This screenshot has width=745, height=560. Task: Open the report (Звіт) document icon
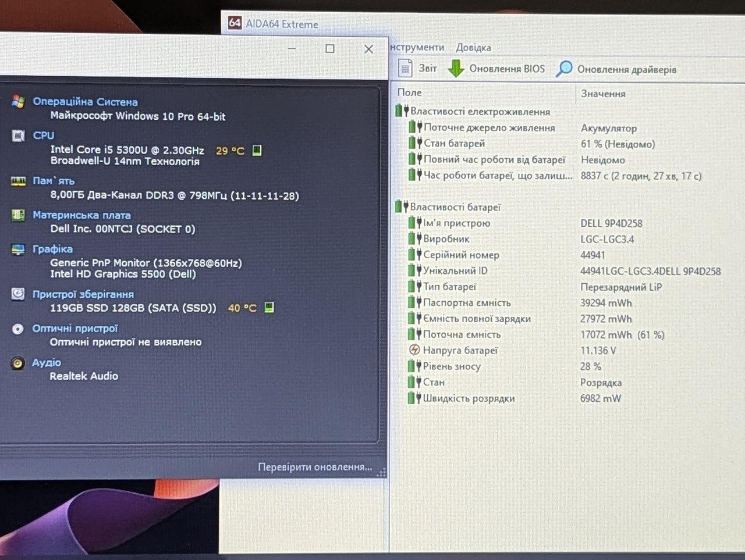pos(405,68)
